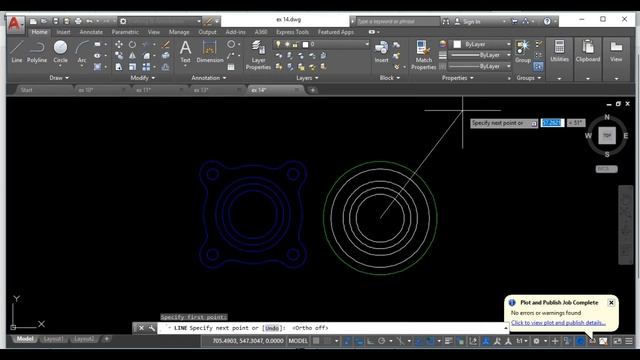Toggle Polar Tracking in status bar

381,341
